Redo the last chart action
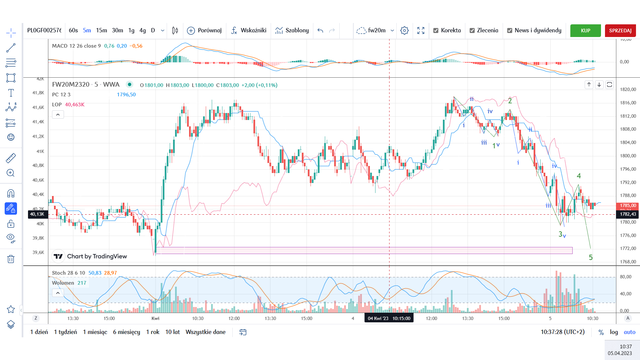 (x=332, y=31)
